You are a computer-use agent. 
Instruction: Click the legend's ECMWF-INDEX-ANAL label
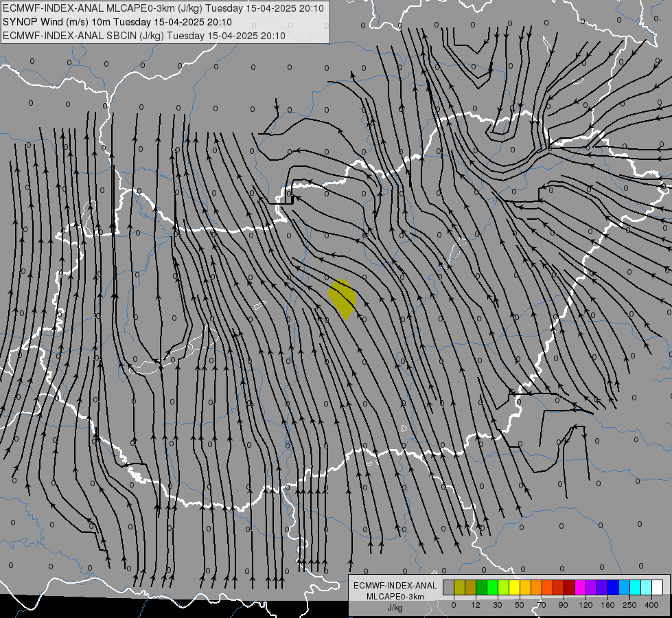point(395,586)
